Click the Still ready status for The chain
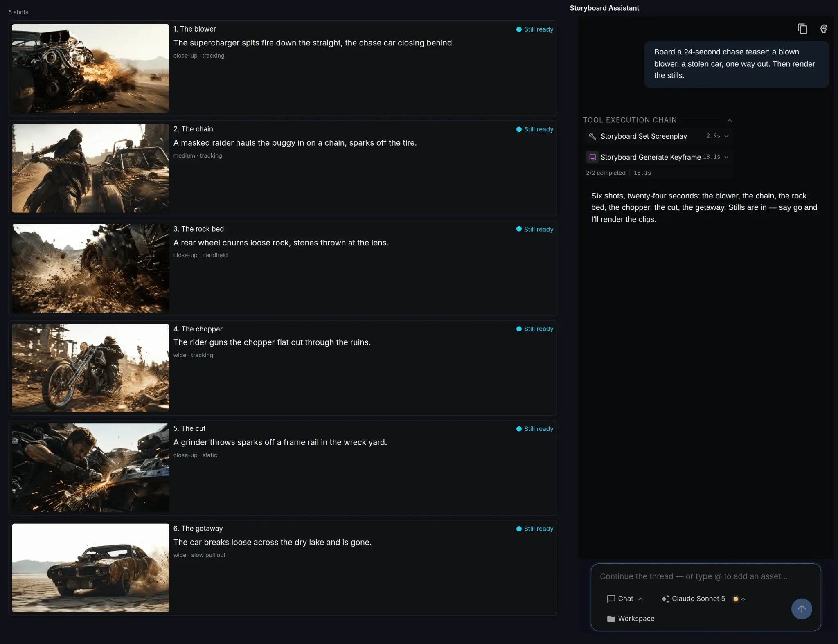838x644 pixels. 535,129
